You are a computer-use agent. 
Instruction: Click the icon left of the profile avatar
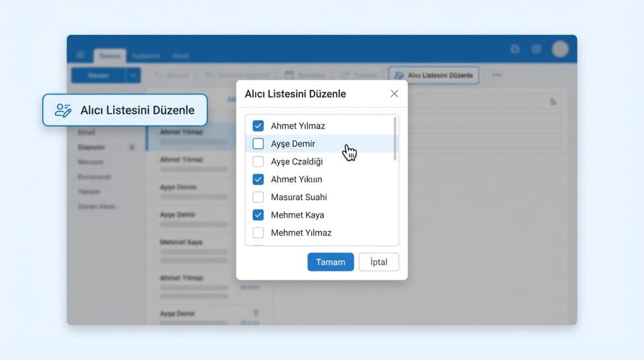[536, 49]
